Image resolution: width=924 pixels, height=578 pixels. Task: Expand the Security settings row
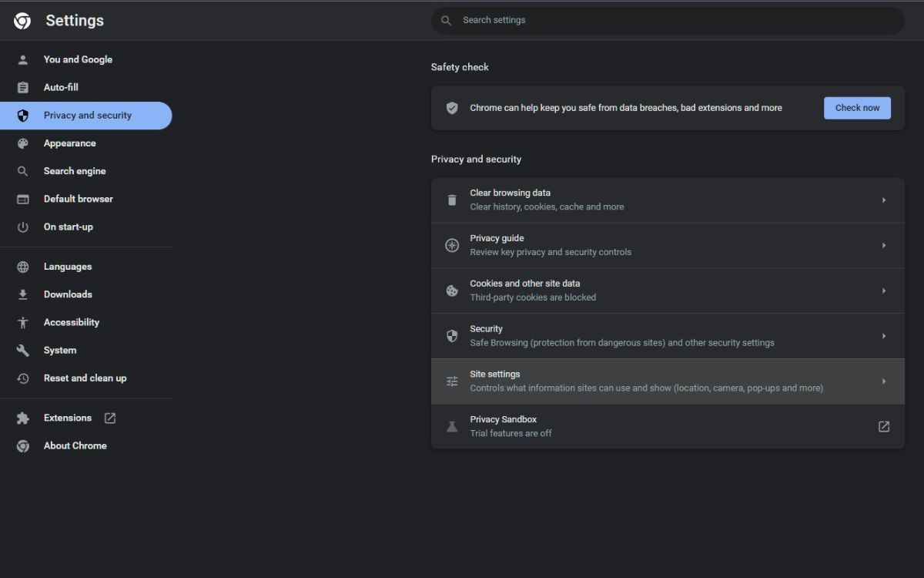coord(883,335)
